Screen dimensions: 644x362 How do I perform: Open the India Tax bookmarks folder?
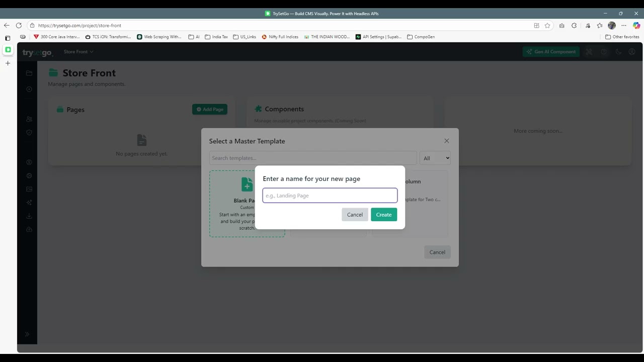pyautogui.click(x=216, y=37)
